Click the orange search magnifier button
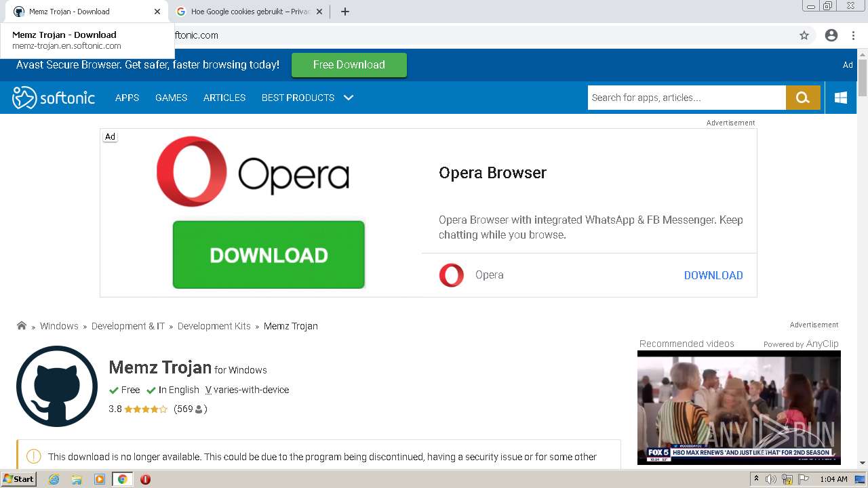Image resolution: width=868 pixels, height=488 pixels. (x=803, y=98)
